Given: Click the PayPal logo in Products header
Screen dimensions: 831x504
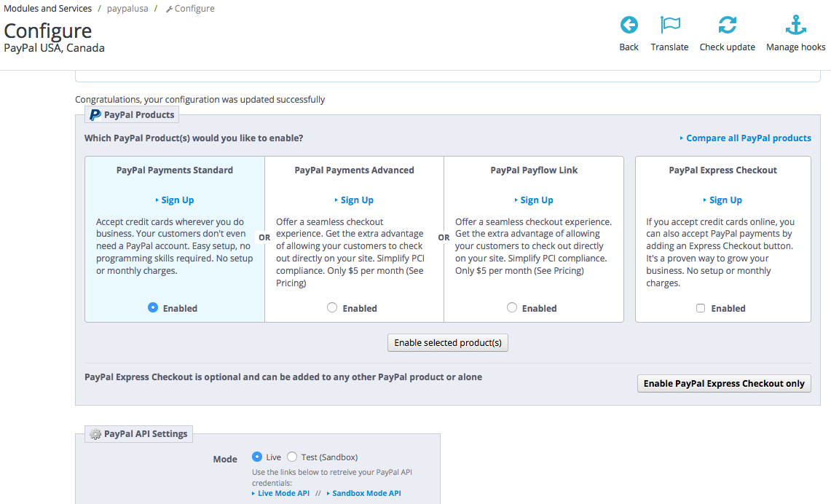Looking at the screenshot, I should pos(95,115).
